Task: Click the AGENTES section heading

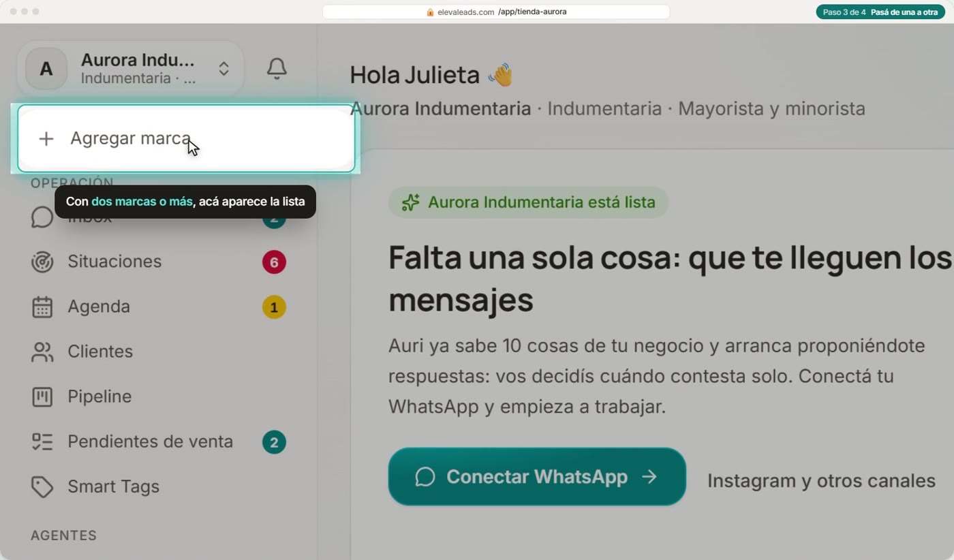Action: pyautogui.click(x=63, y=535)
